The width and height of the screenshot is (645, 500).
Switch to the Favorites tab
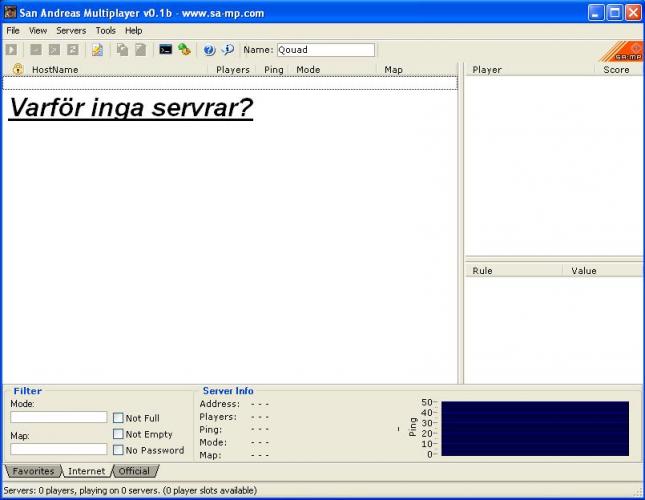33,471
